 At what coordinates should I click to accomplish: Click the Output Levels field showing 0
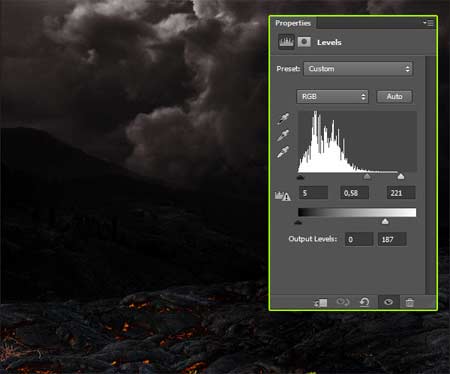359,239
